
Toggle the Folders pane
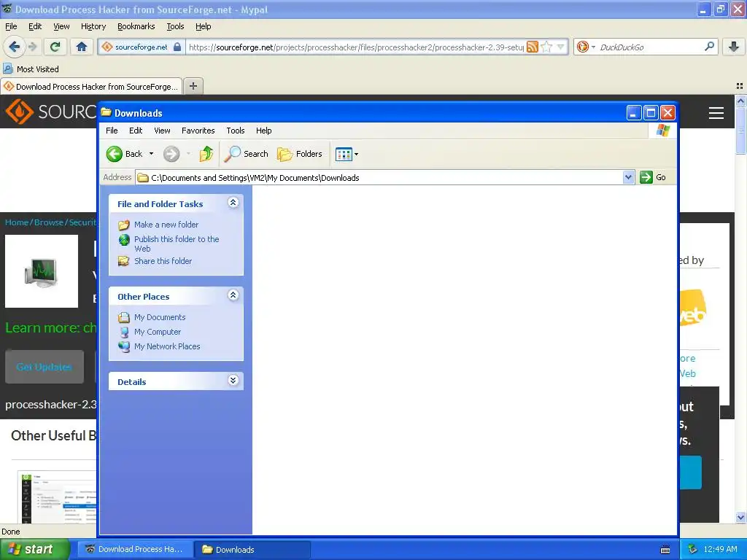[300, 154]
